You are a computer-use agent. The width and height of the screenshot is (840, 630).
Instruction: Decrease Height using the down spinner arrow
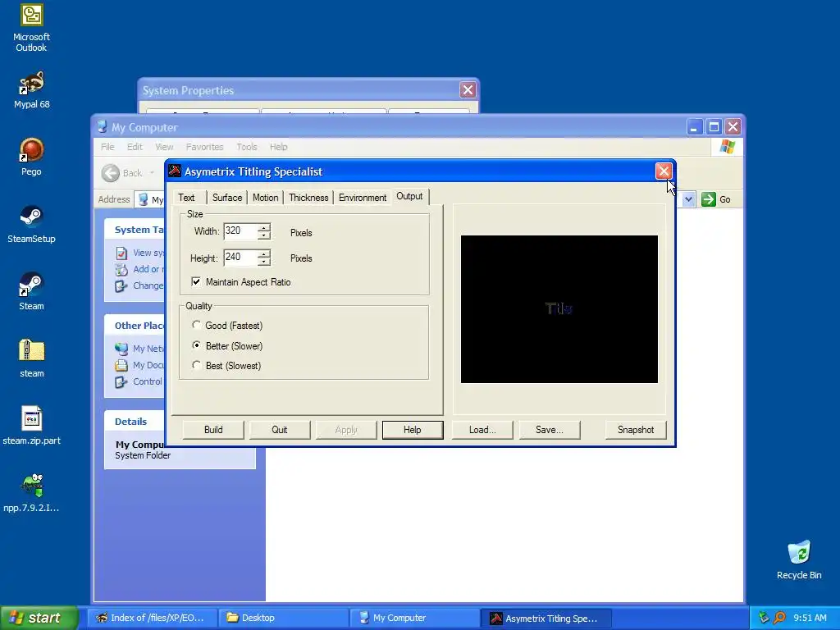pos(263,262)
